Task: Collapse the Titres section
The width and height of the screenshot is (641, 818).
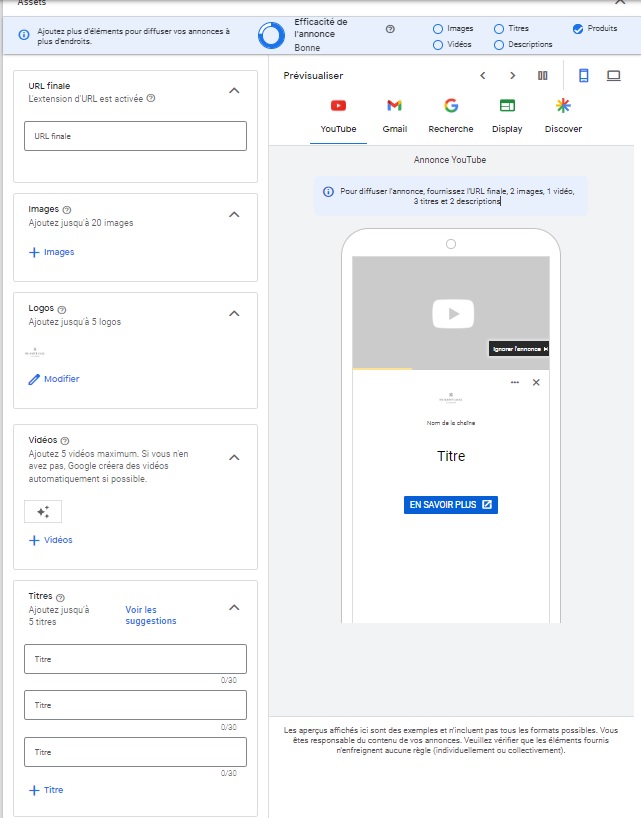Action: 234,607
